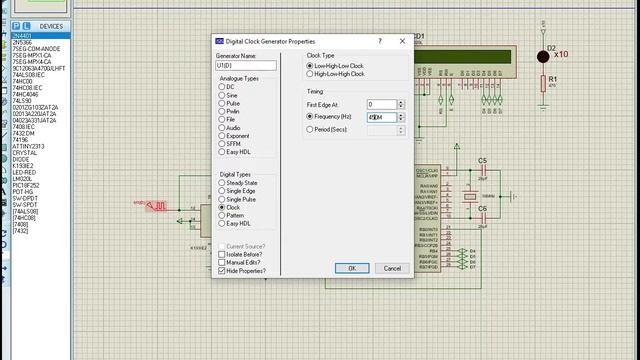Screen dimensions: 640x360
Task: Click the First Edge At input field
Action: [382, 104]
